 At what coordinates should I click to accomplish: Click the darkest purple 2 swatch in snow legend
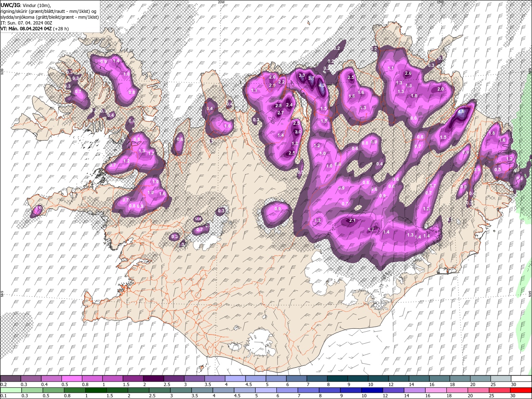tap(153, 379)
